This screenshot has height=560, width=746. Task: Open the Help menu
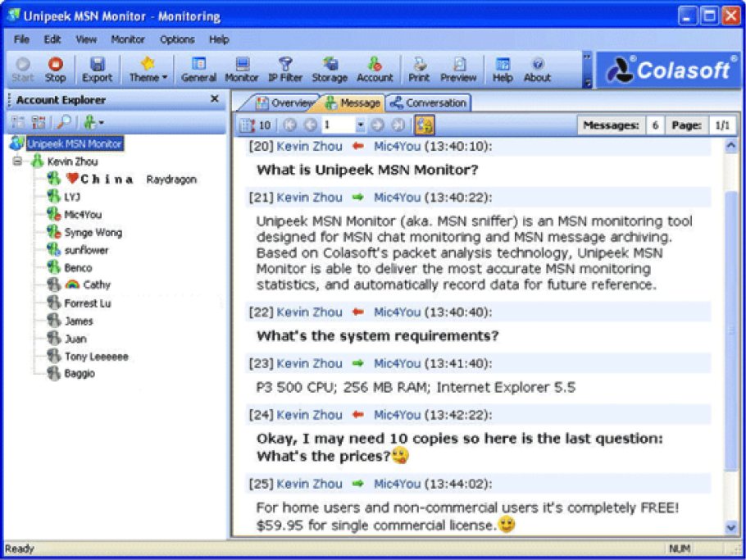pyautogui.click(x=219, y=39)
